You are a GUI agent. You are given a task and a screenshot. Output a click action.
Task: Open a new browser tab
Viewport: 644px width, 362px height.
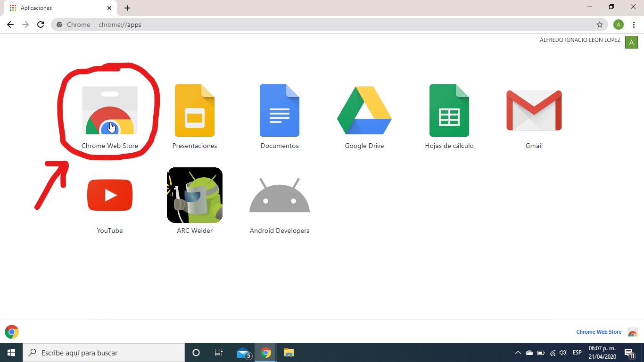point(127,8)
